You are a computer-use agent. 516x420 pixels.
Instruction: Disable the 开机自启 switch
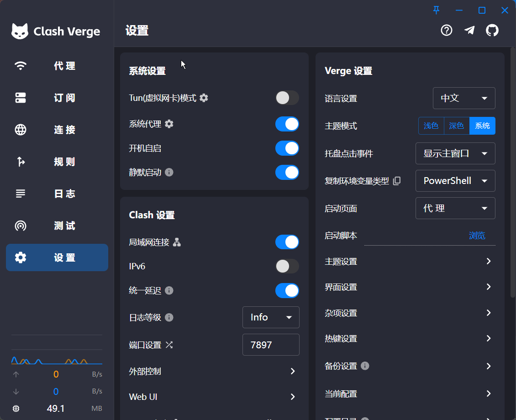tap(287, 148)
